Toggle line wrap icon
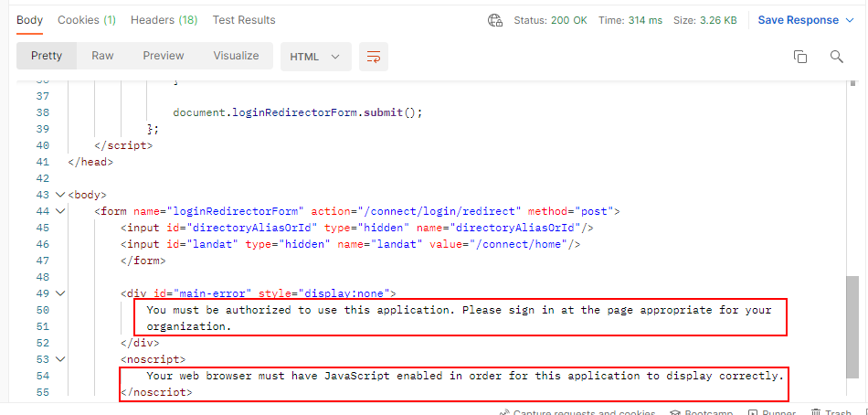This screenshot has width=868, height=415. 374,57
